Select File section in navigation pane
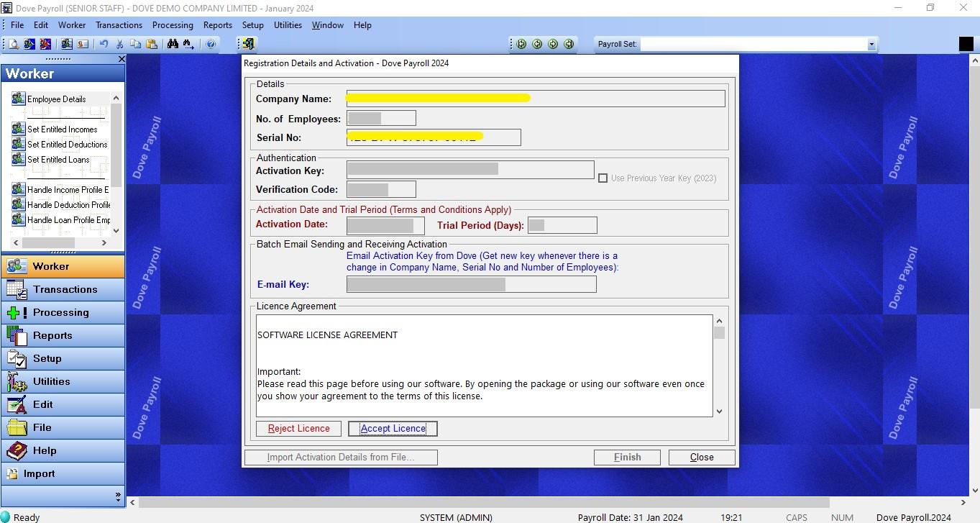Screen dimensions: 980x523 [63, 427]
